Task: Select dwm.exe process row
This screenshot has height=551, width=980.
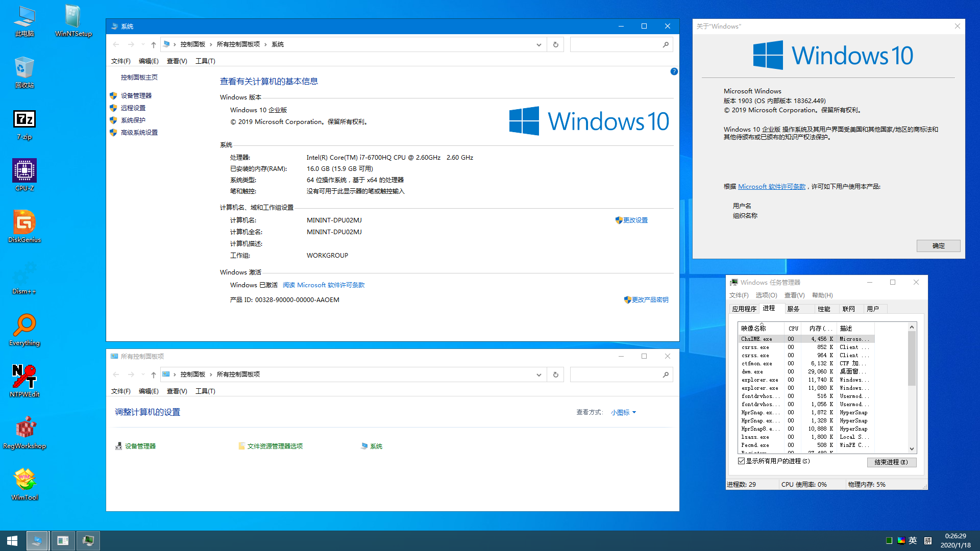Action: (806, 372)
